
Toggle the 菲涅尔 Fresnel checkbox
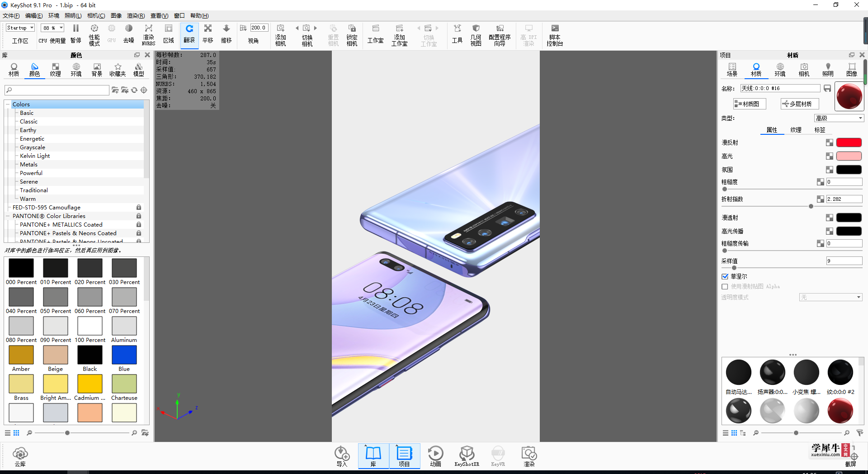click(x=725, y=276)
